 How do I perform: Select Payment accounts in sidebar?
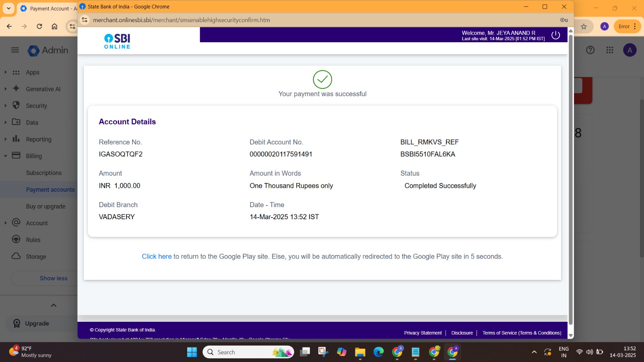click(x=50, y=190)
